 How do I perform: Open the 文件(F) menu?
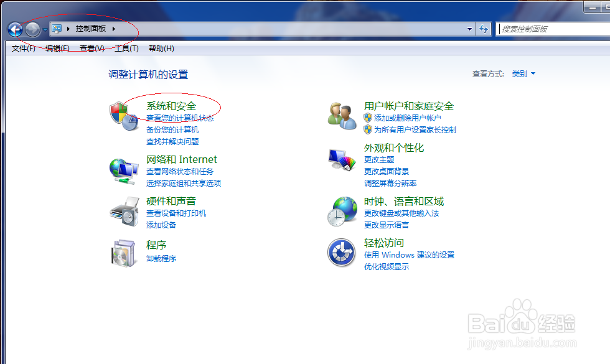[x=24, y=49]
